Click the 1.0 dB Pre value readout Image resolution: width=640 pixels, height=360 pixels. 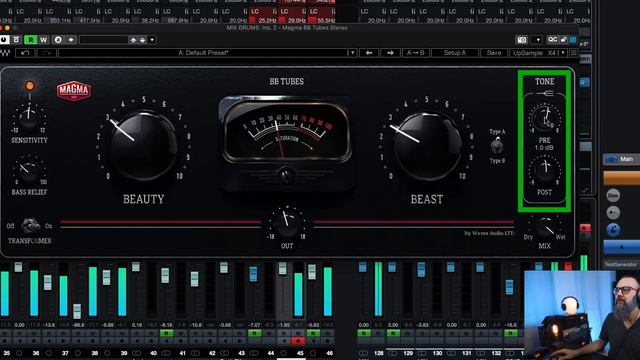coord(544,147)
